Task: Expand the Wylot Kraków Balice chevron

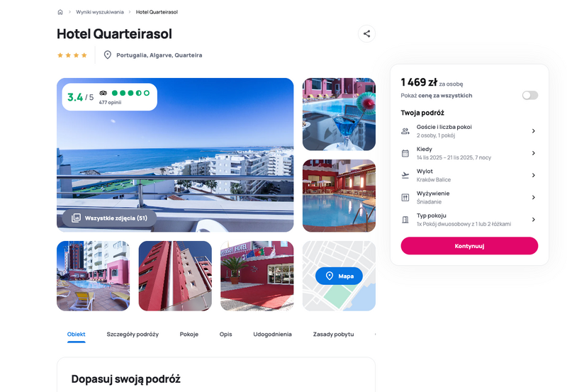Action: pos(534,175)
